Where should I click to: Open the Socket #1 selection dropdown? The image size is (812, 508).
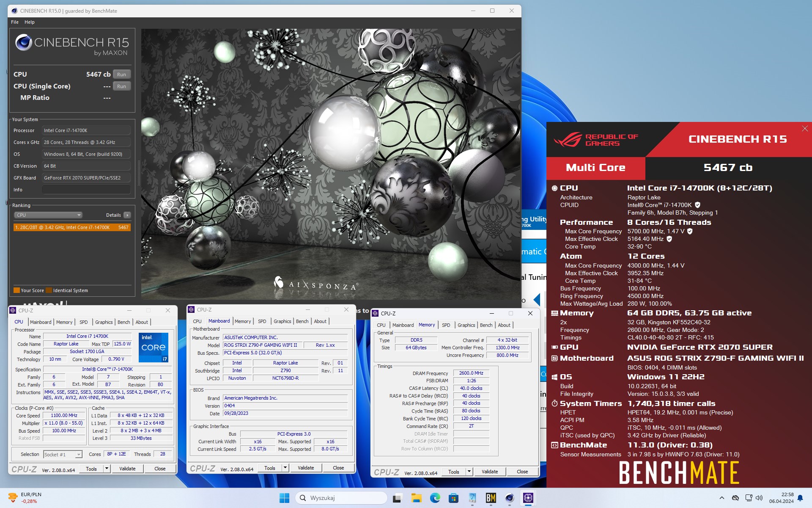[63, 454]
